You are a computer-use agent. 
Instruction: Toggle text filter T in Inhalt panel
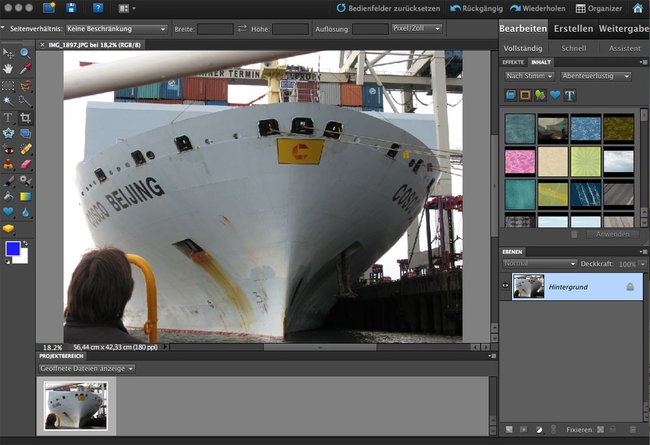[570, 95]
